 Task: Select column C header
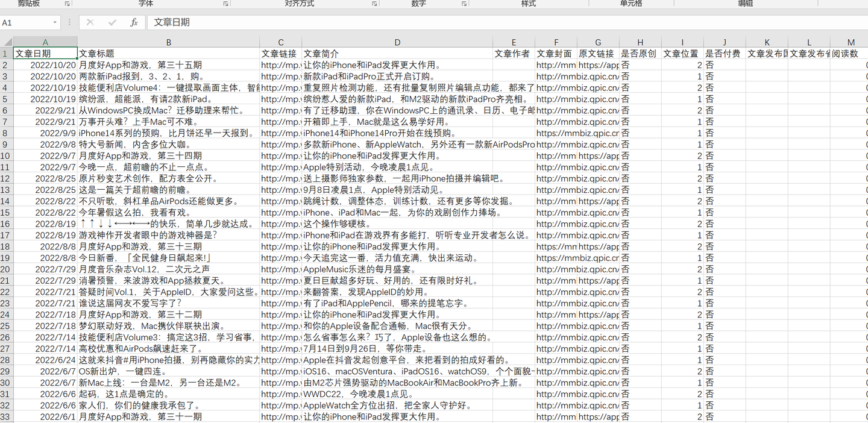tap(281, 42)
